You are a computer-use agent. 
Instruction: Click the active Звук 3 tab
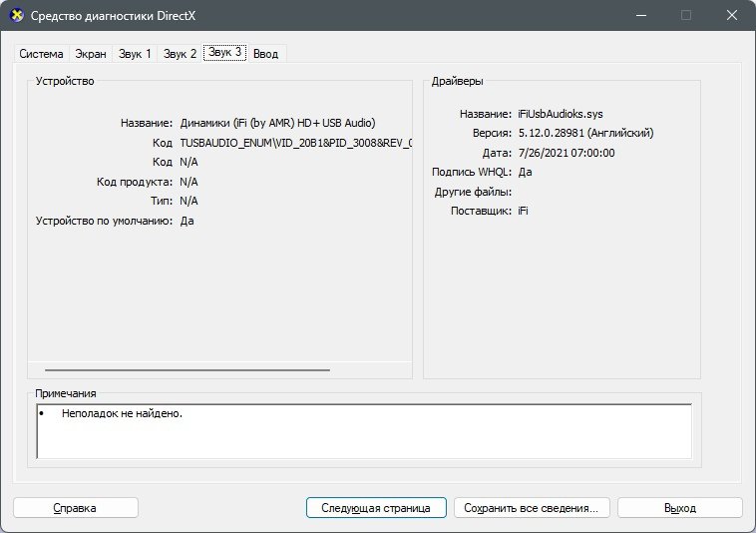[224, 52]
